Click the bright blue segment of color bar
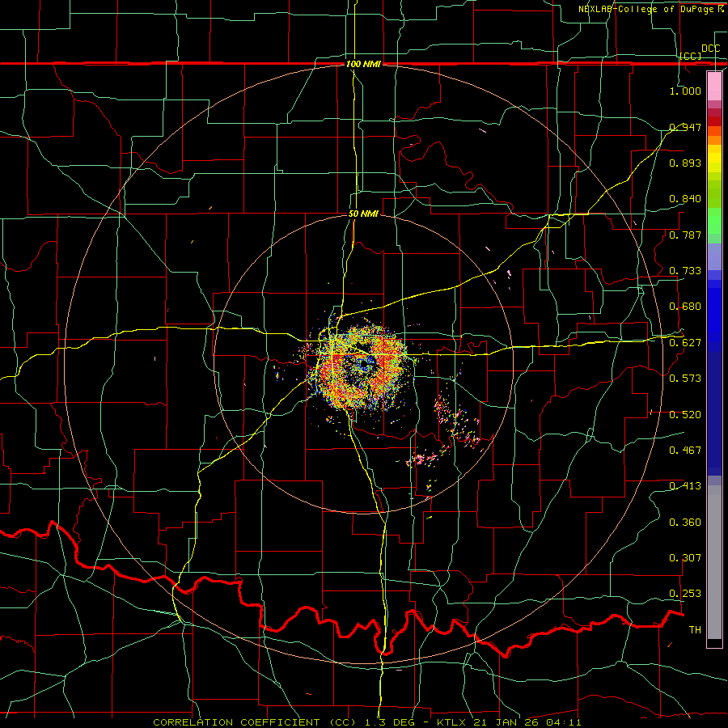The width and height of the screenshot is (728, 728). 714,315
